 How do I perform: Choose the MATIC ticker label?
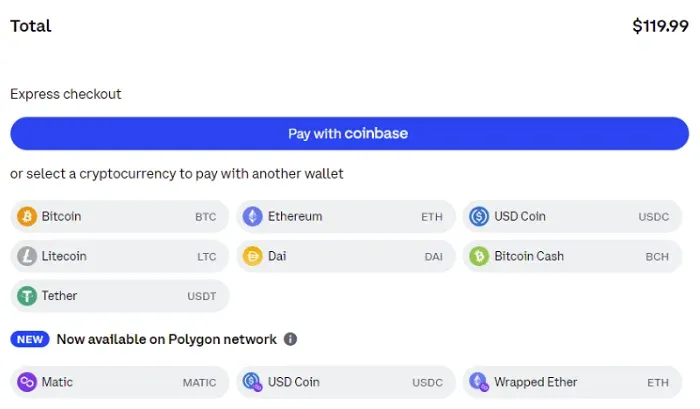click(x=199, y=383)
